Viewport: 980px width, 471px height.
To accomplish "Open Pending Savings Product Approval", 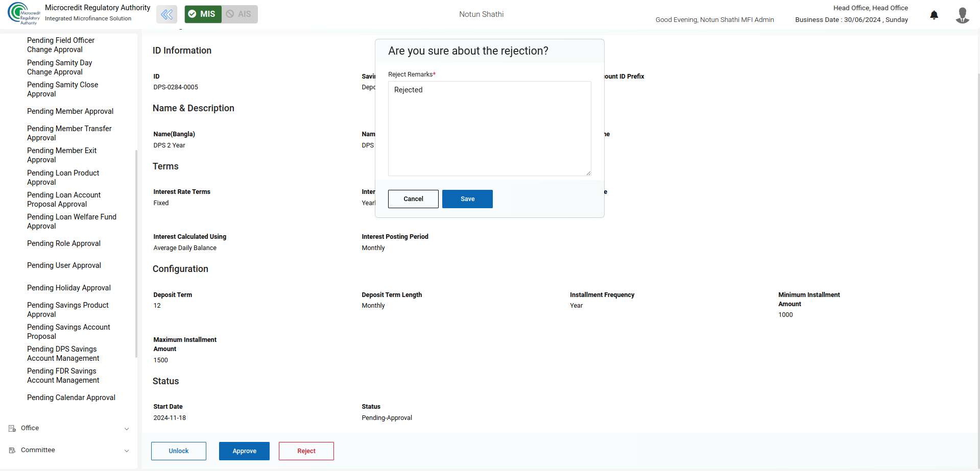I will pos(67,310).
